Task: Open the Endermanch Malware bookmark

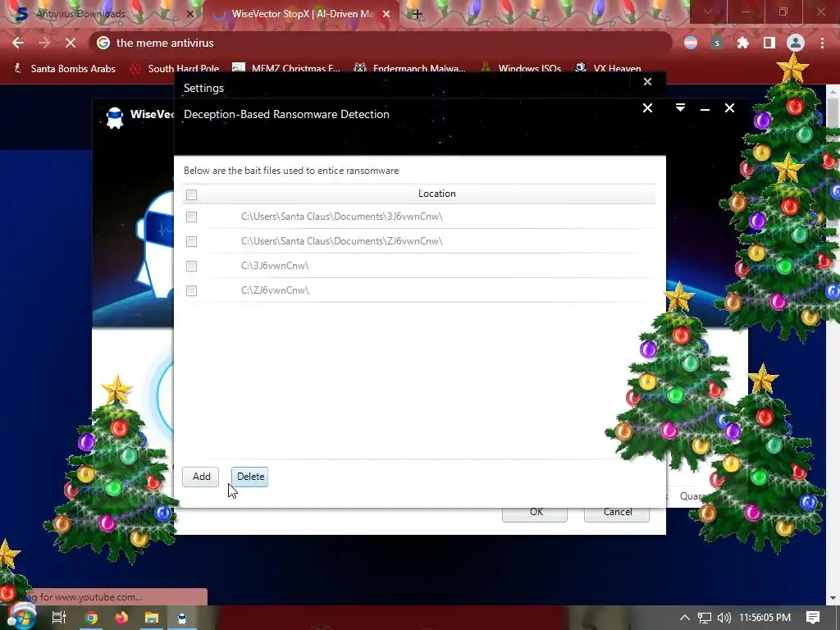Action: 410,69
